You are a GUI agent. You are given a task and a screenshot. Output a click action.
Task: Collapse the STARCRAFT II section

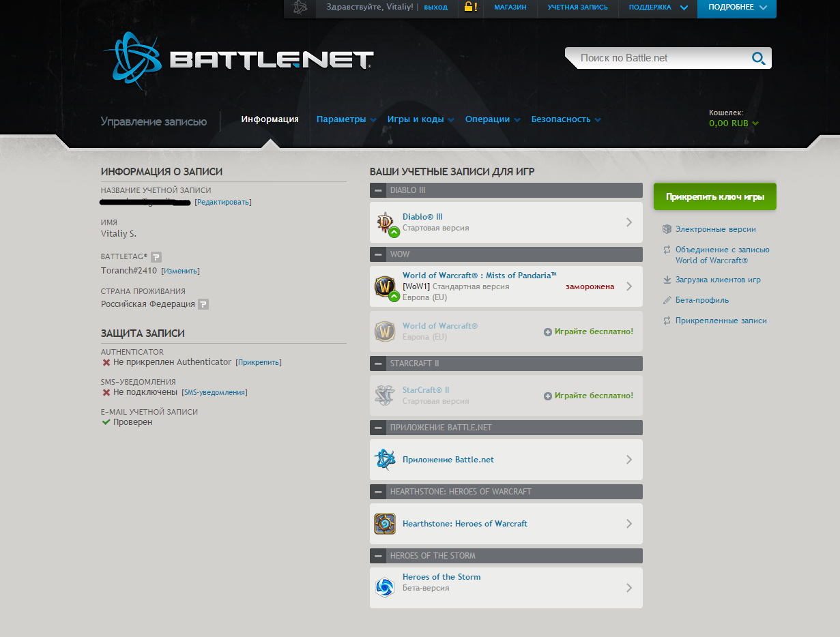coord(378,364)
